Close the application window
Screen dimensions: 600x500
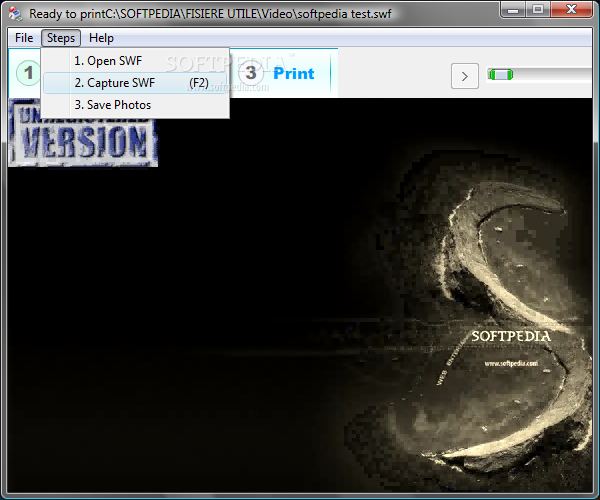(572, 10)
